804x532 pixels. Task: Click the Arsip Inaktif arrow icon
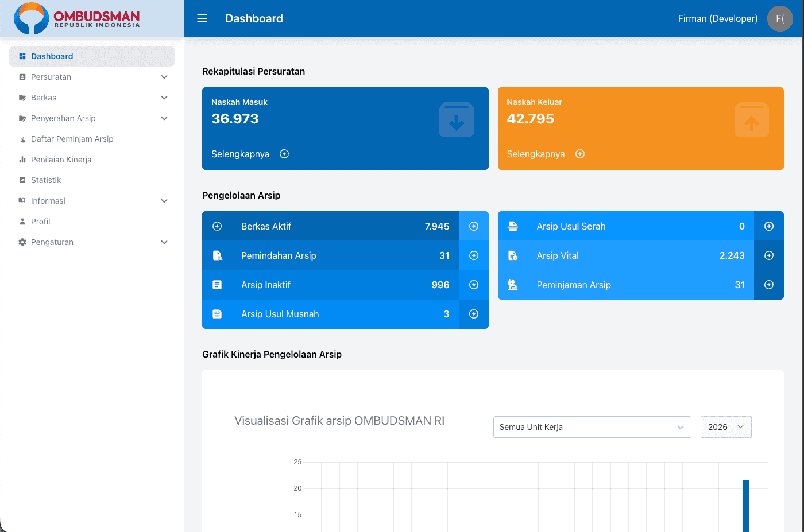tap(474, 285)
